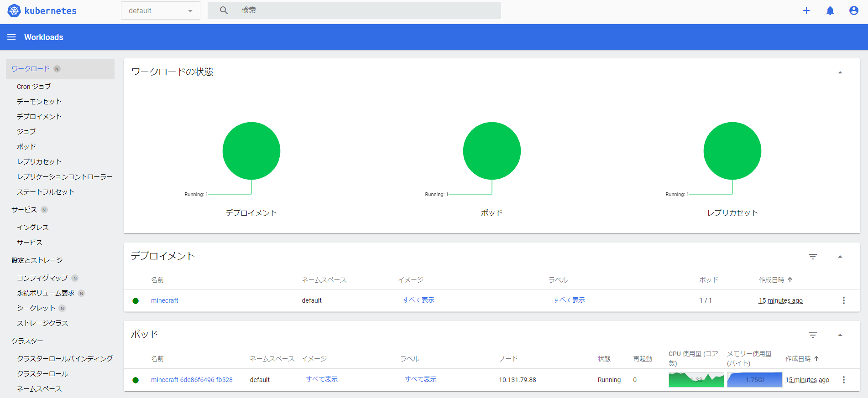The height and width of the screenshot is (398, 868).
Task: Open the default namespace dropdown
Action: click(160, 10)
